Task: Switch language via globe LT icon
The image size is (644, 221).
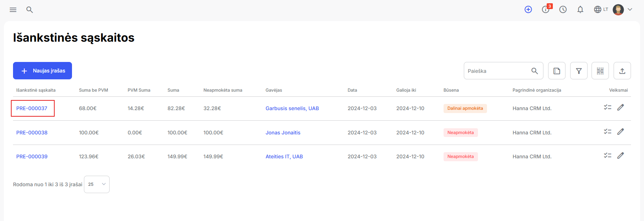Action: tap(601, 9)
